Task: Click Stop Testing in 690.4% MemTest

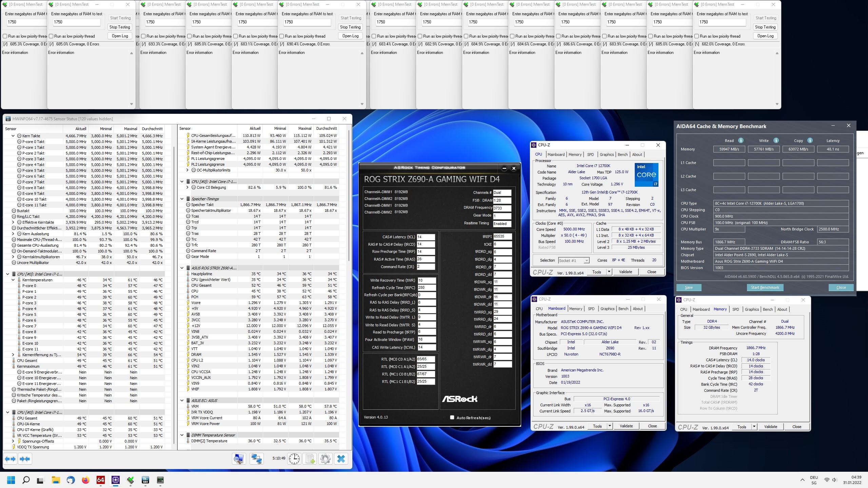Action: click(350, 27)
